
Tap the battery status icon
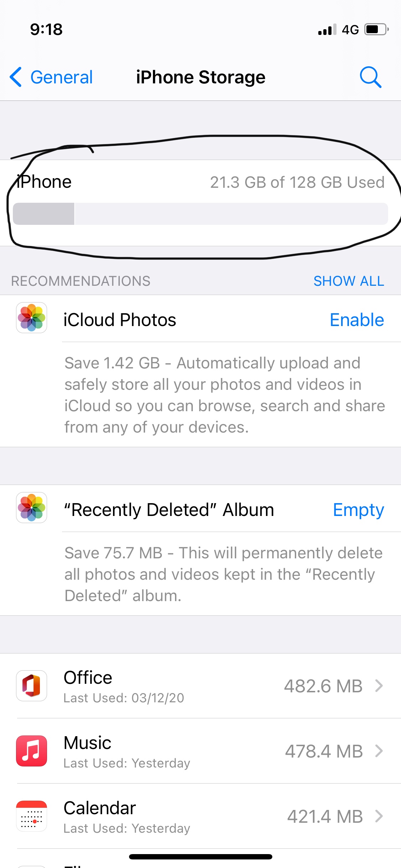tap(376, 29)
